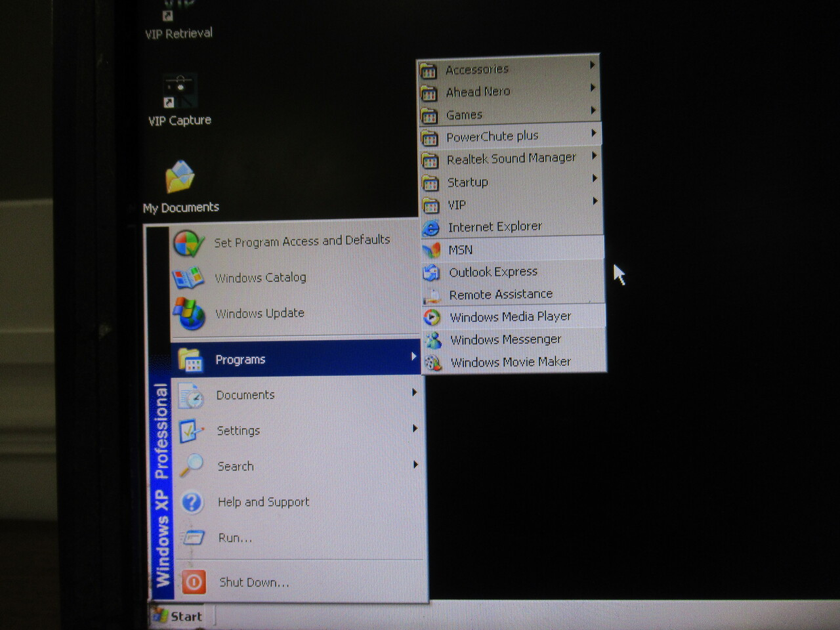Expand the Realtek Sound Manager submenu arrow
Image resolution: width=840 pixels, height=630 pixels.
[x=594, y=155]
